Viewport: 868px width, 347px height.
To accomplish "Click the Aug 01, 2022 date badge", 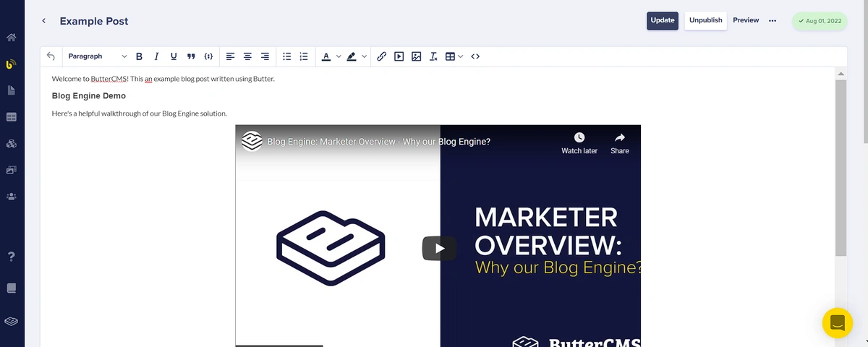I will [x=819, y=21].
